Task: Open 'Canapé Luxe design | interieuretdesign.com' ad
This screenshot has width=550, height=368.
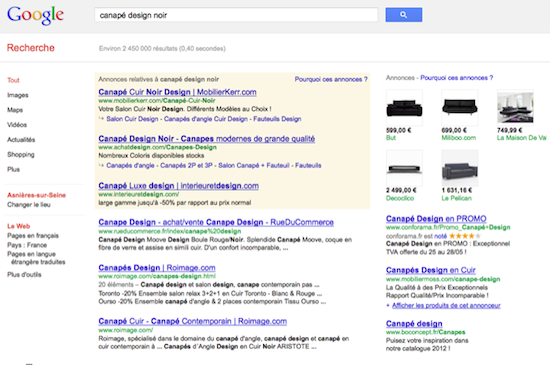Action: (179, 186)
